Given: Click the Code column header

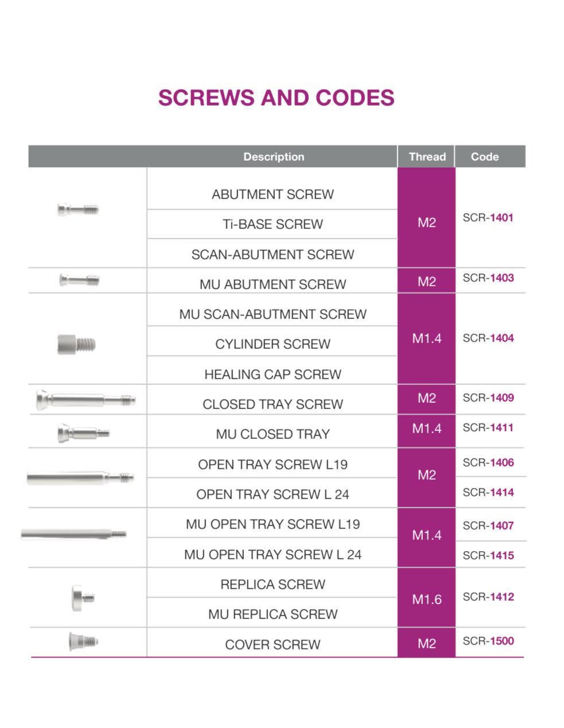Looking at the screenshot, I should point(485,157).
